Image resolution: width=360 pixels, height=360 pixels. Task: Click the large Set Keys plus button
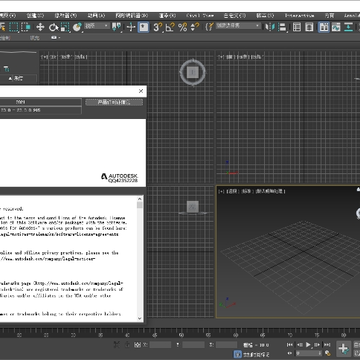pyautogui.click(x=343, y=349)
